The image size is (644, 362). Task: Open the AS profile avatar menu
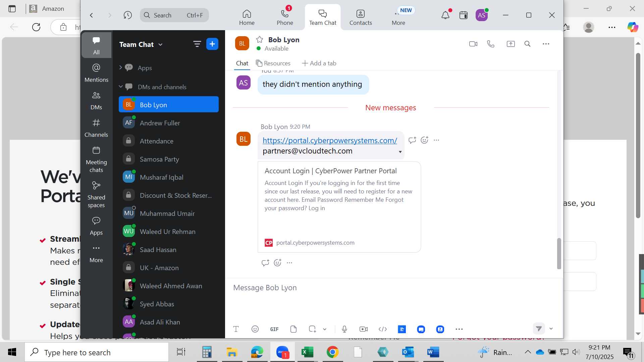482,15
